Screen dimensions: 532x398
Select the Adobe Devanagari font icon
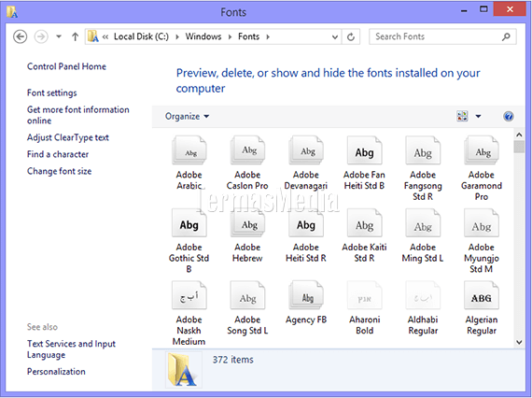[306, 149]
